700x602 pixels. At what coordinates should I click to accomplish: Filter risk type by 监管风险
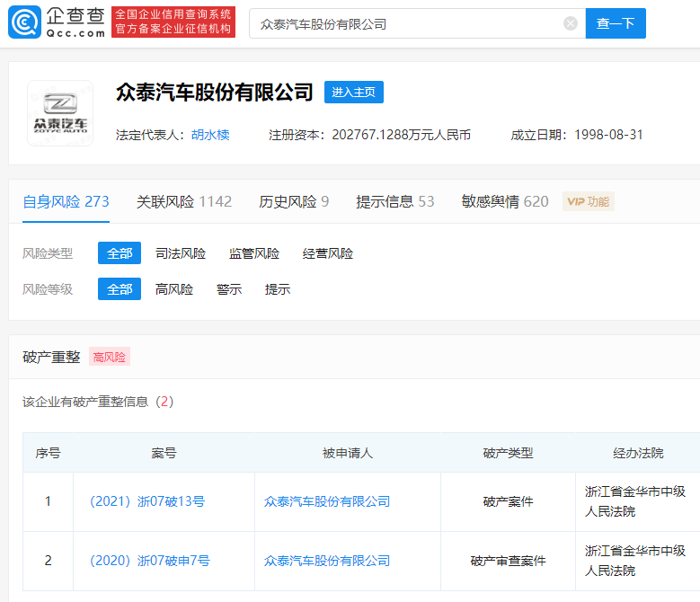pos(254,253)
